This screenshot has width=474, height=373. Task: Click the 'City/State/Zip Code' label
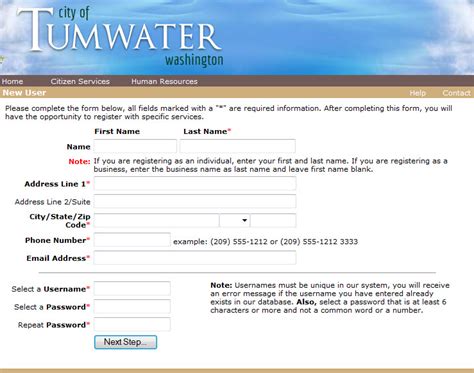click(60, 221)
